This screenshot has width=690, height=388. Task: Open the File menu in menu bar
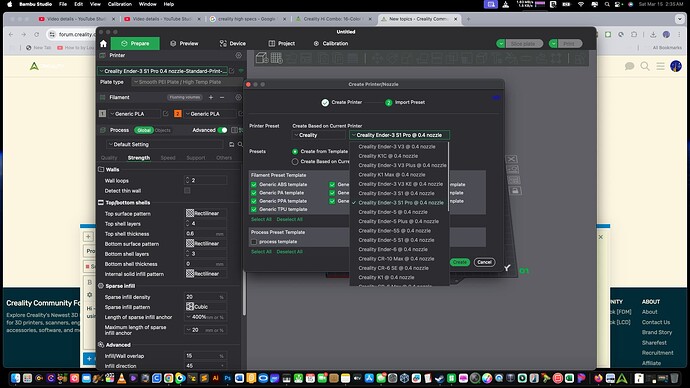pos(63,4)
